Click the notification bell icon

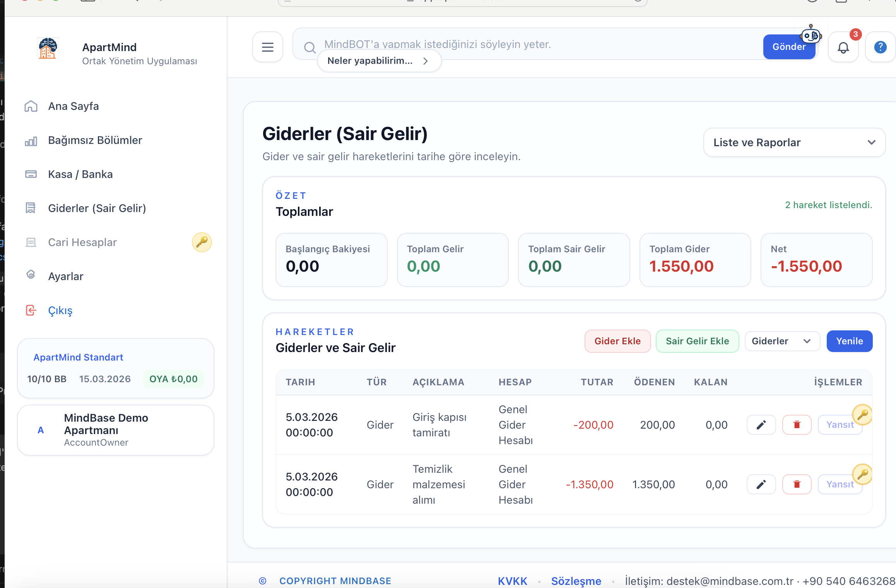click(x=843, y=47)
